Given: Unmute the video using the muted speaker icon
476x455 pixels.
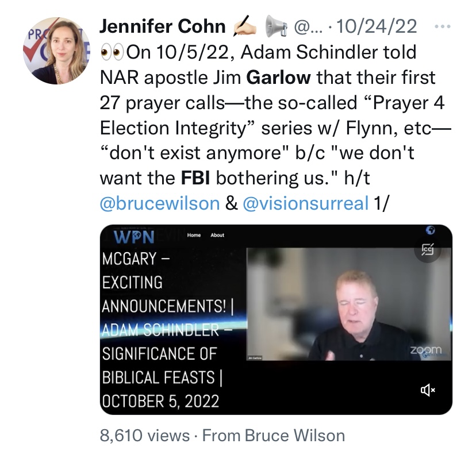Looking at the screenshot, I should [x=428, y=390].
